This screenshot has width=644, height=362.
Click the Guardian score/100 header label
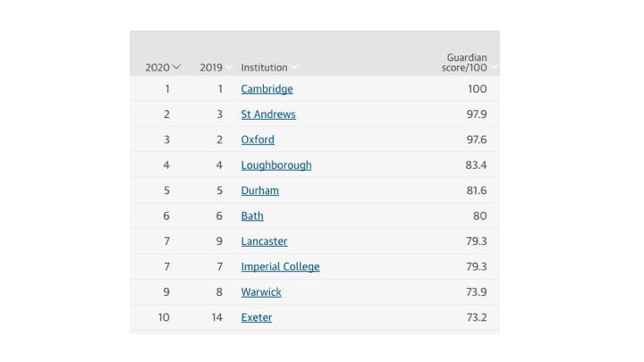[464, 63]
